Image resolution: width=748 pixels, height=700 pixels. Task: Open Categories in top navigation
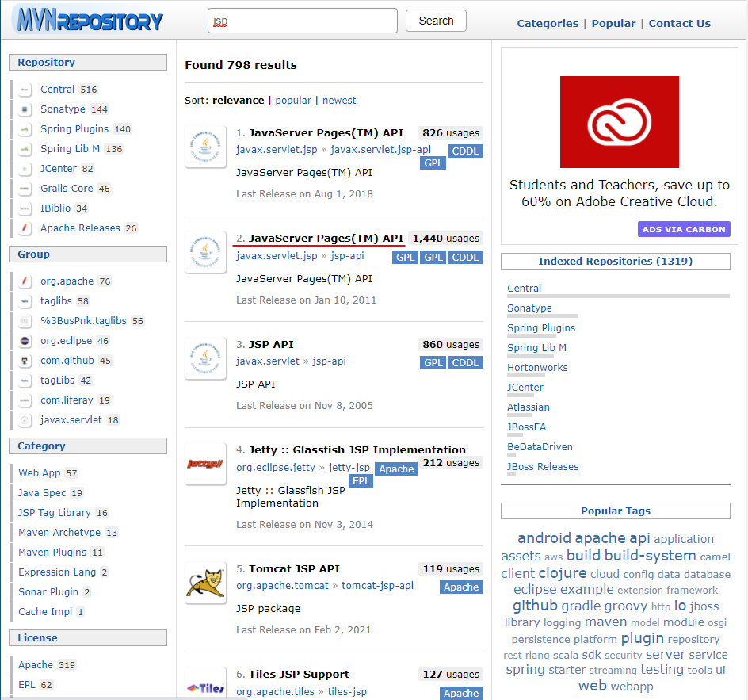pos(548,23)
